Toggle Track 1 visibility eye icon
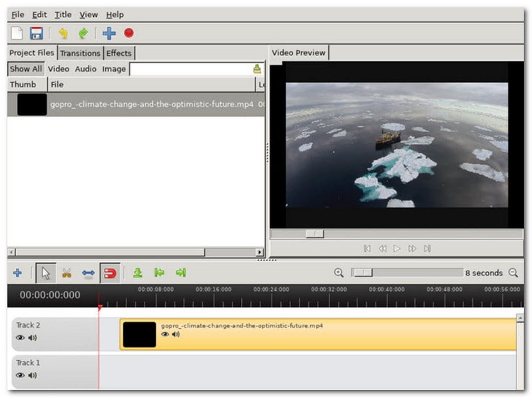 pyautogui.click(x=21, y=375)
